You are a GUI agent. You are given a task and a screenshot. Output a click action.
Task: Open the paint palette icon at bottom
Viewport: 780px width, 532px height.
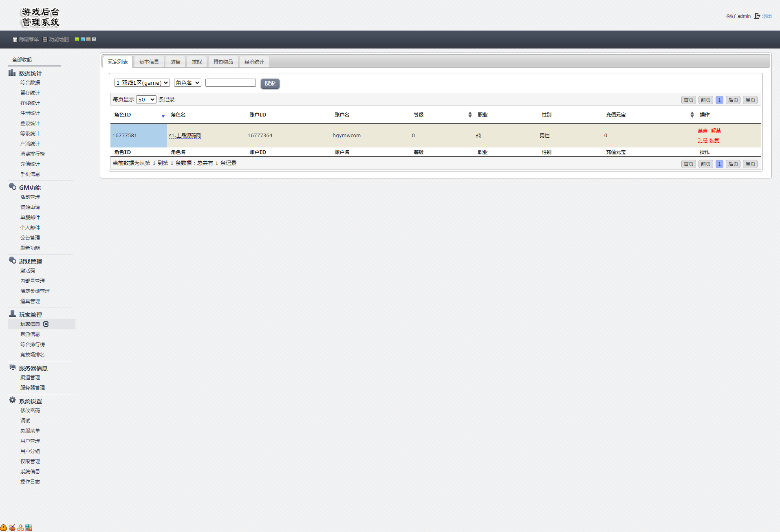coord(12,528)
